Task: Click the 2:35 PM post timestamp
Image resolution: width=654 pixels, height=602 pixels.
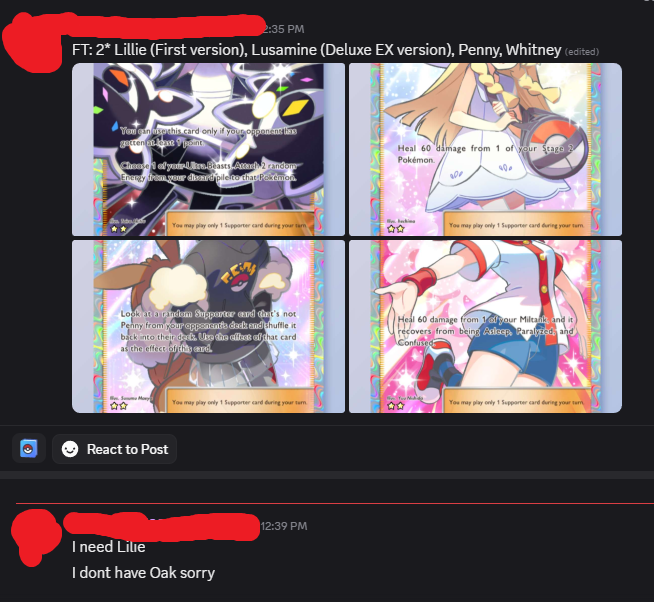Action: click(x=284, y=29)
